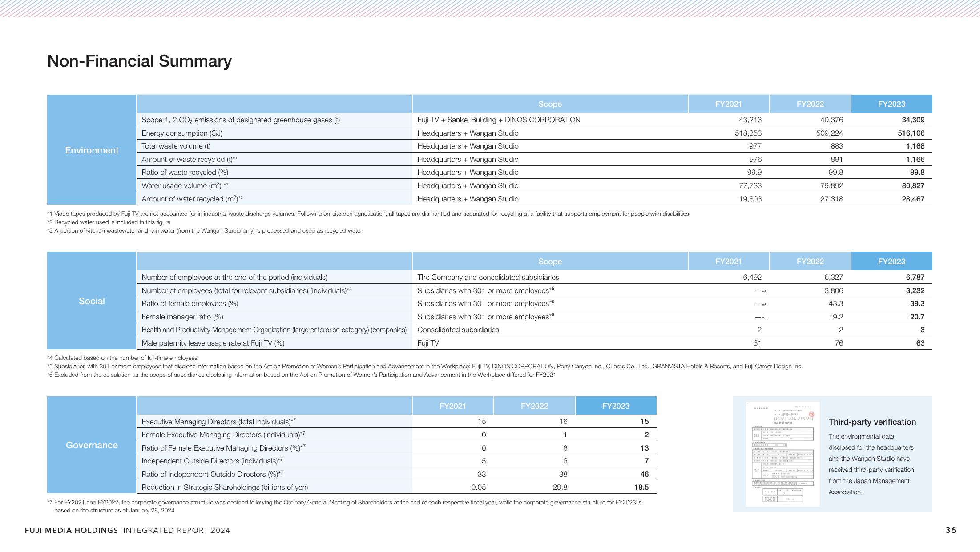Click the female manager ratio 20.7
This screenshot has width=980, height=552.
[917, 317]
